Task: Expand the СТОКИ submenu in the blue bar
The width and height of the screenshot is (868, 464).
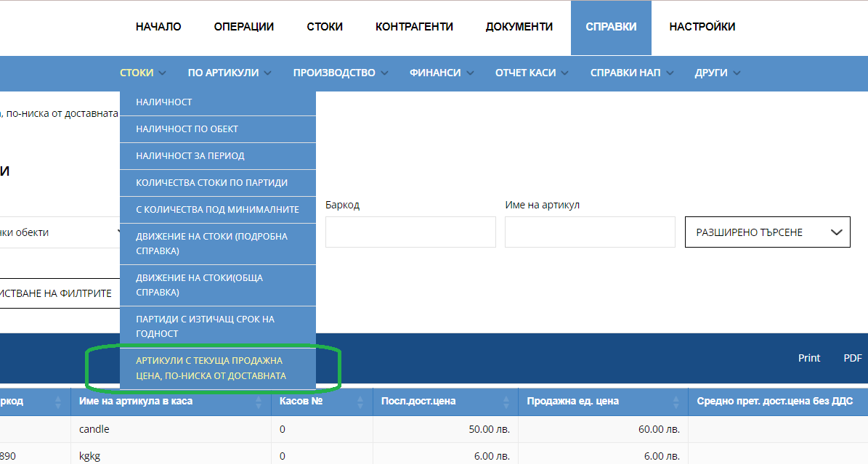Action: click(143, 73)
